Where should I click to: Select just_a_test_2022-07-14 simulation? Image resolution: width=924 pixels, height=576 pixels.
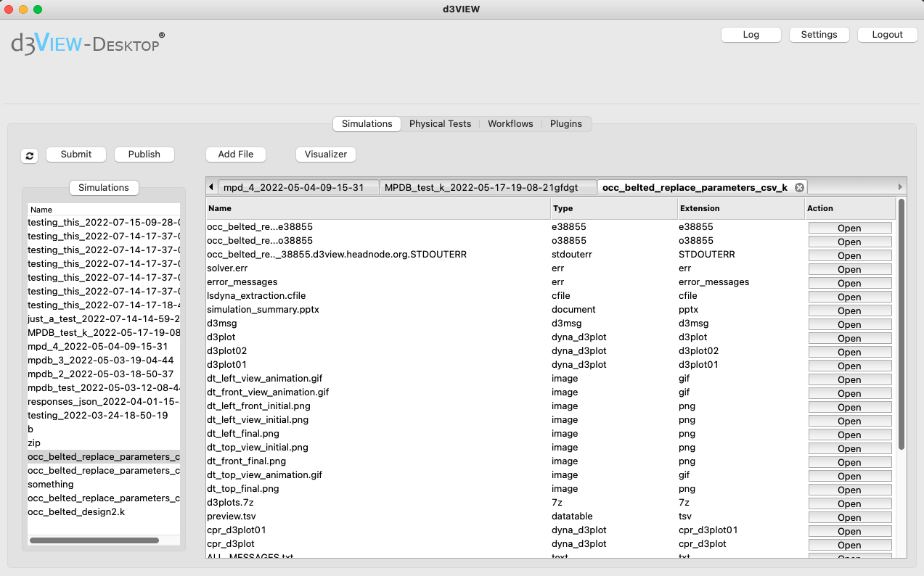click(104, 319)
